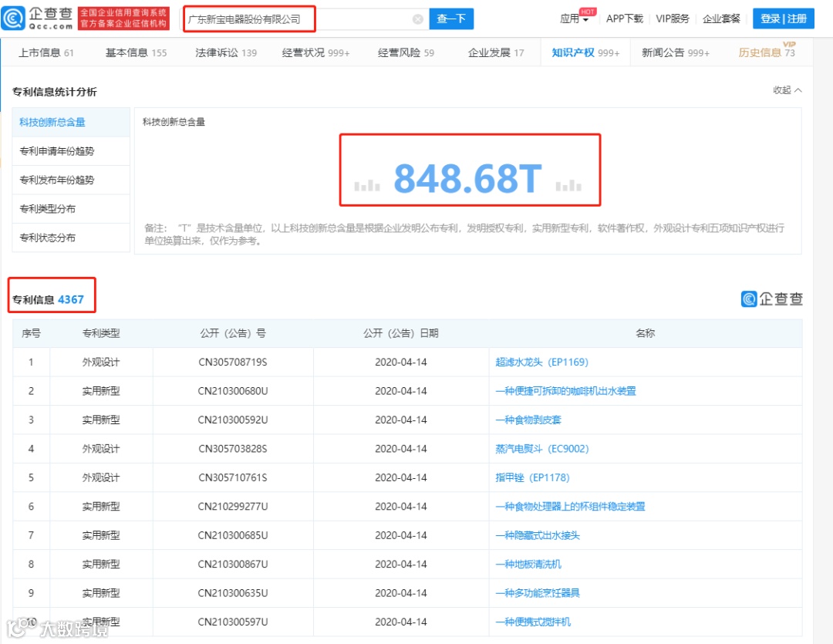Screen dimensions: 833x644
Task: Click the 专利信息统计分析 section title
Action: [x=54, y=92]
